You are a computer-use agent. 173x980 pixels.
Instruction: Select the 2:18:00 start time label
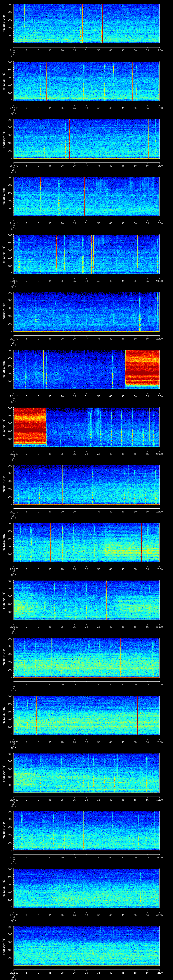(14, 166)
